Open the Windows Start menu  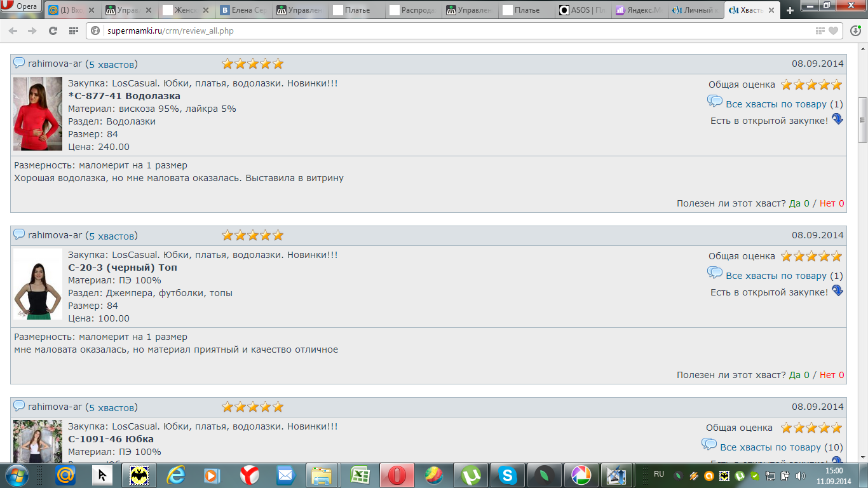16,475
